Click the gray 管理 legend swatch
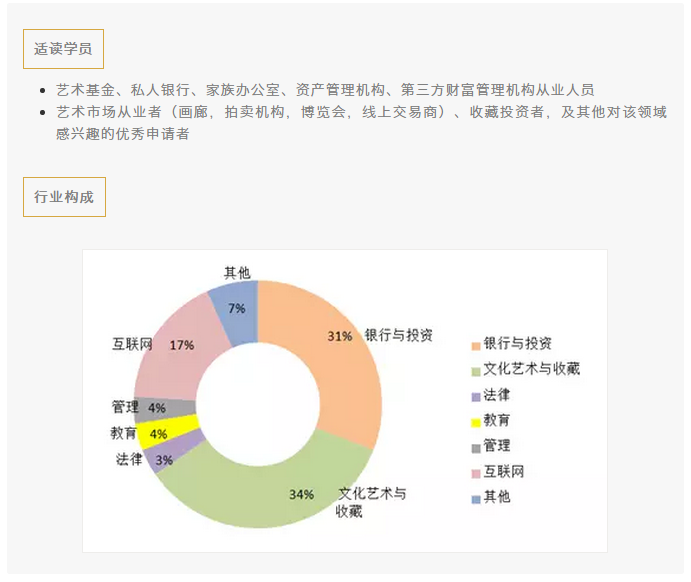This screenshot has width=691, height=582. 476,449
